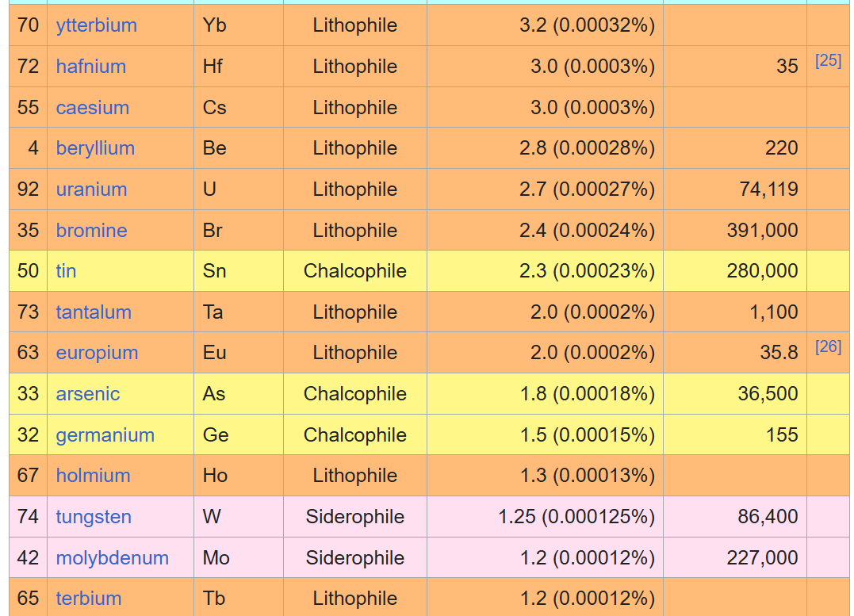This screenshot has height=616, width=854.
Task: Open the hafnium element link
Action: tap(91, 67)
